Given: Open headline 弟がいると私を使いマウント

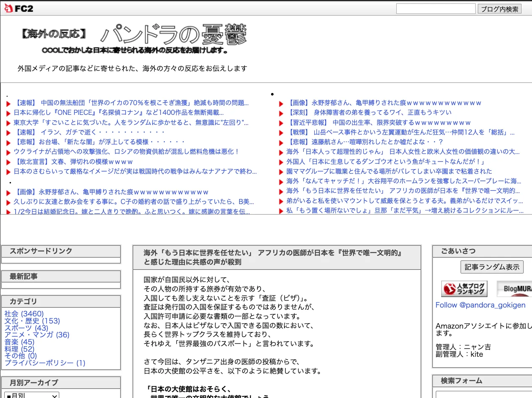Looking at the screenshot, I should click(405, 201).
